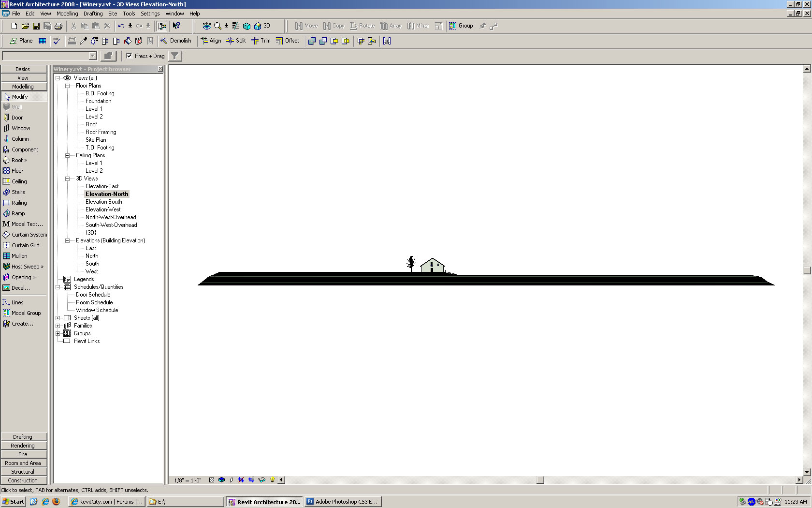Click the Door tool in Basics panel
Screen dimensions: 812x508
(17, 118)
